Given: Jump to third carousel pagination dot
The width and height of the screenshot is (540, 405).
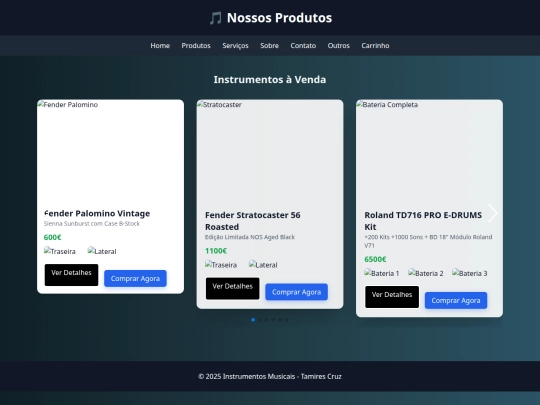Looking at the screenshot, I should (x=267, y=320).
